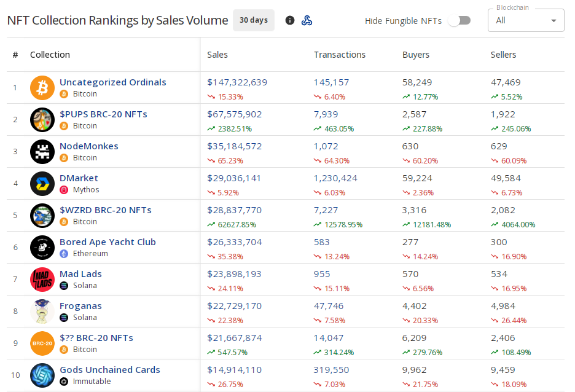The width and height of the screenshot is (575, 392).
Task: Click buyers count 6,209
Action: tap(415, 337)
